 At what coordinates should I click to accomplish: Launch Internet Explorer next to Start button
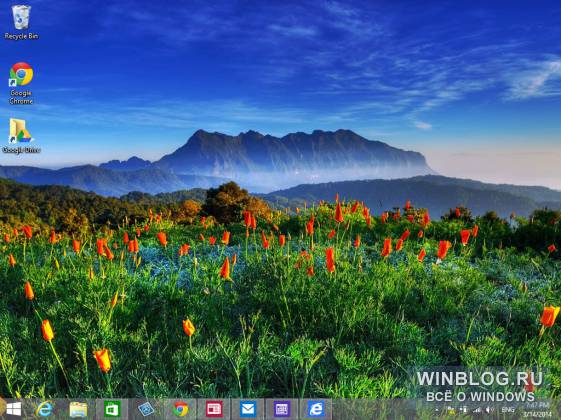click(44, 409)
